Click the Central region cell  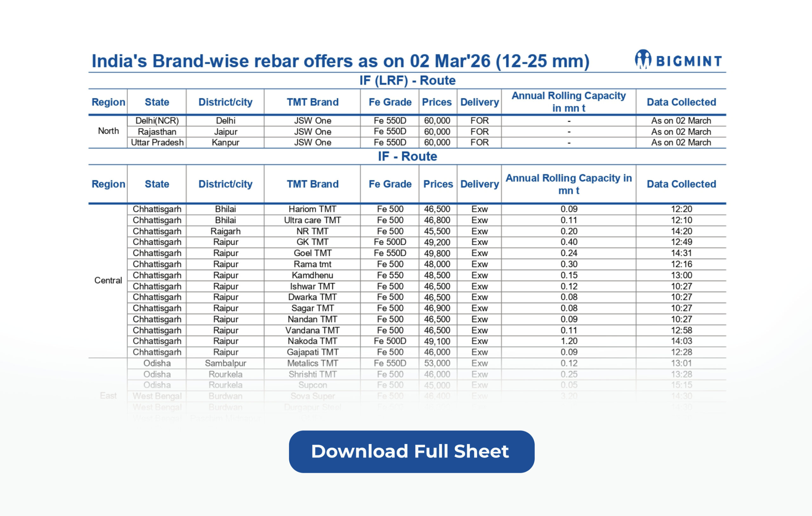108,281
